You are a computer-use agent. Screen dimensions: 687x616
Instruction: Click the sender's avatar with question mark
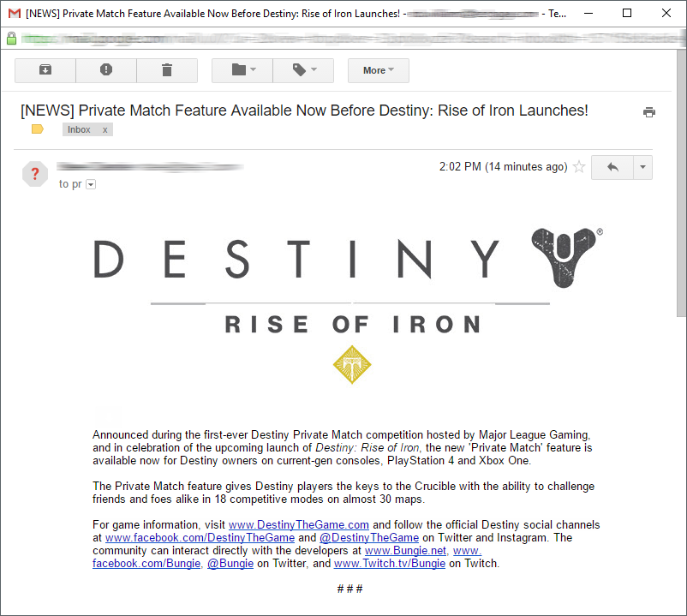(x=34, y=174)
